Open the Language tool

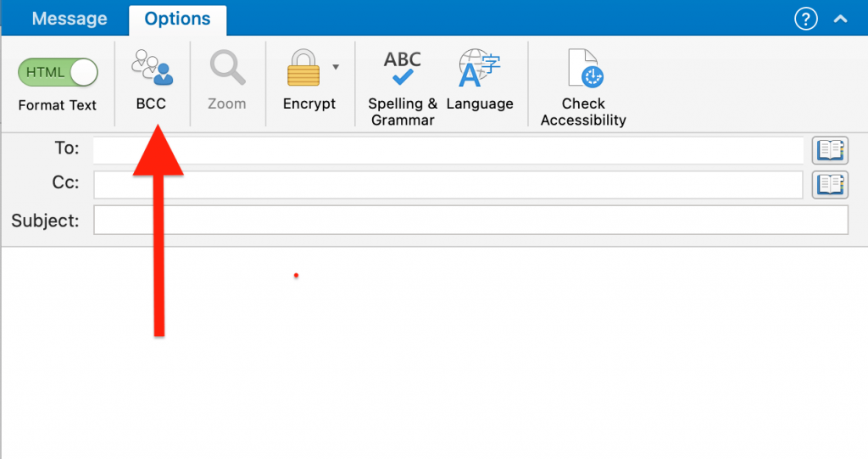click(480, 70)
